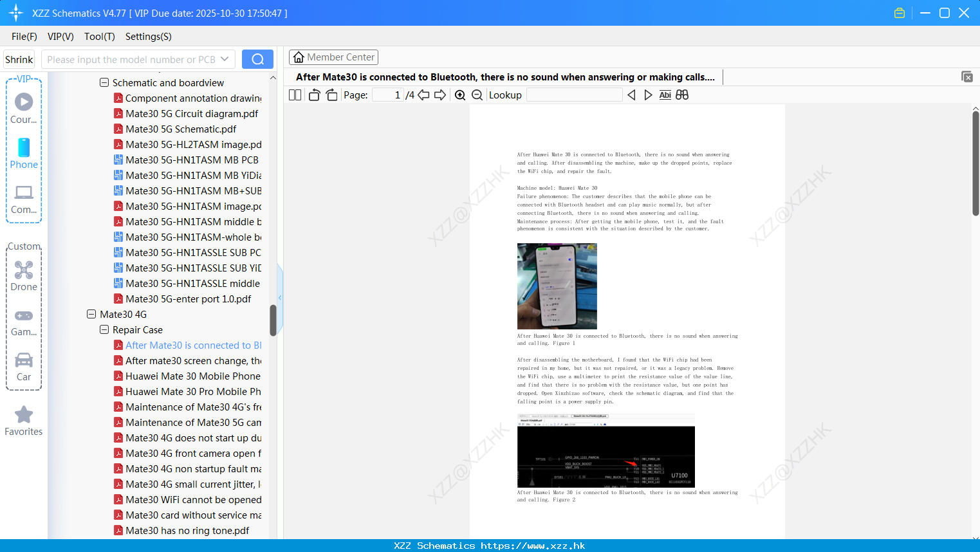Collapse the Repair Case node

[x=104, y=329]
